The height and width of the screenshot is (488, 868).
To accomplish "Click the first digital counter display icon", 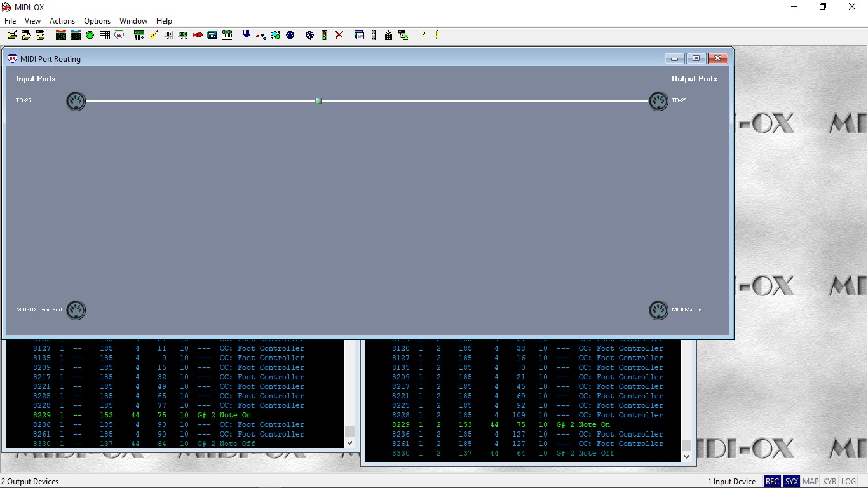I will (168, 36).
